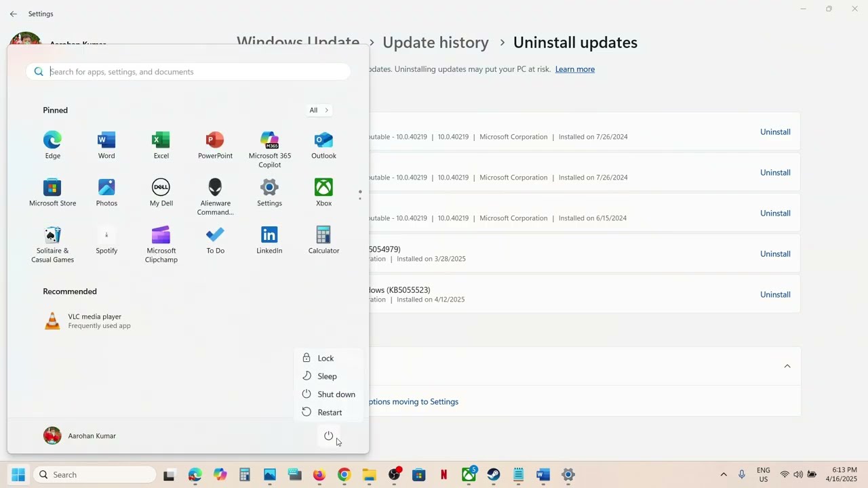Open the pinned Excel app
Viewport: 868px width, 488px height.
[x=161, y=146]
